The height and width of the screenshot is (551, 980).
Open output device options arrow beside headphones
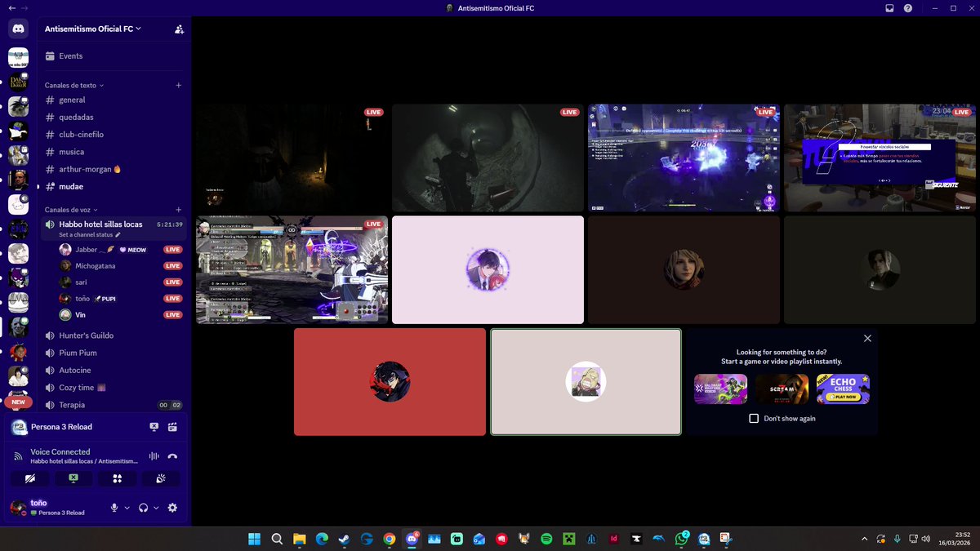pyautogui.click(x=156, y=508)
